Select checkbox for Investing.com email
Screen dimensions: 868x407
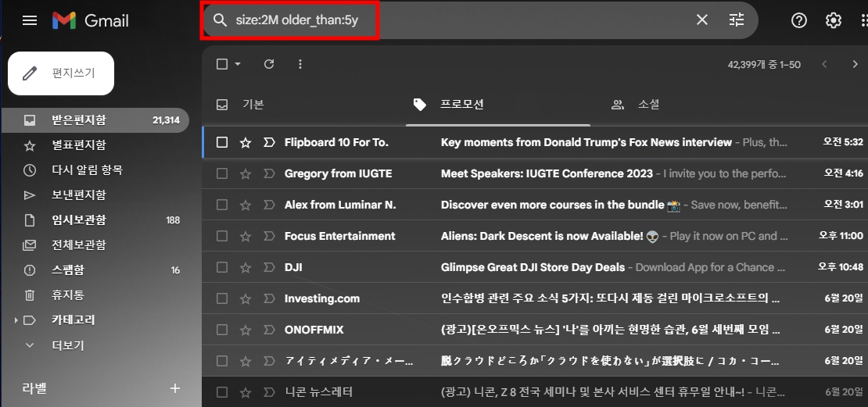(x=222, y=298)
